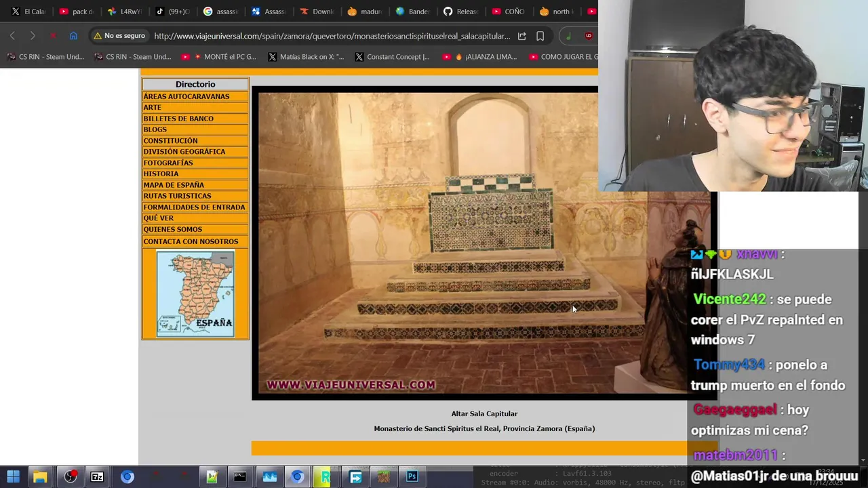Open HISTORIA directory entry
The width and height of the screenshot is (868, 488).
click(x=195, y=174)
